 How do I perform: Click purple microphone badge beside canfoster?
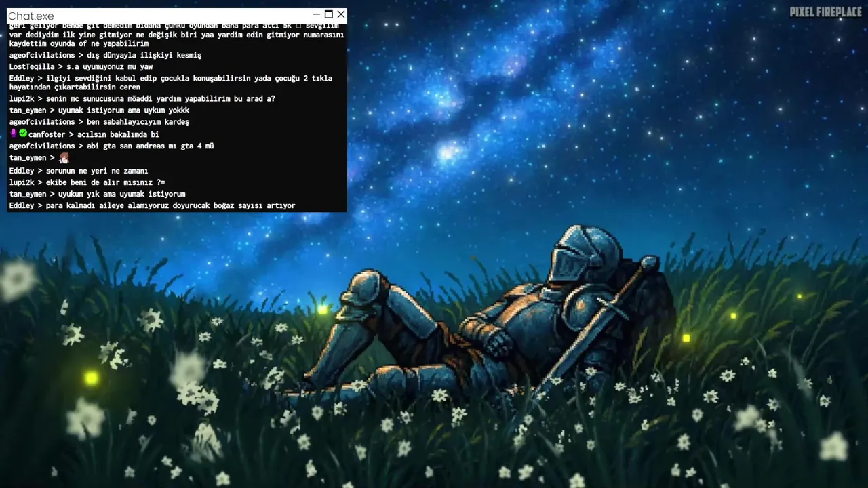coord(13,134)
